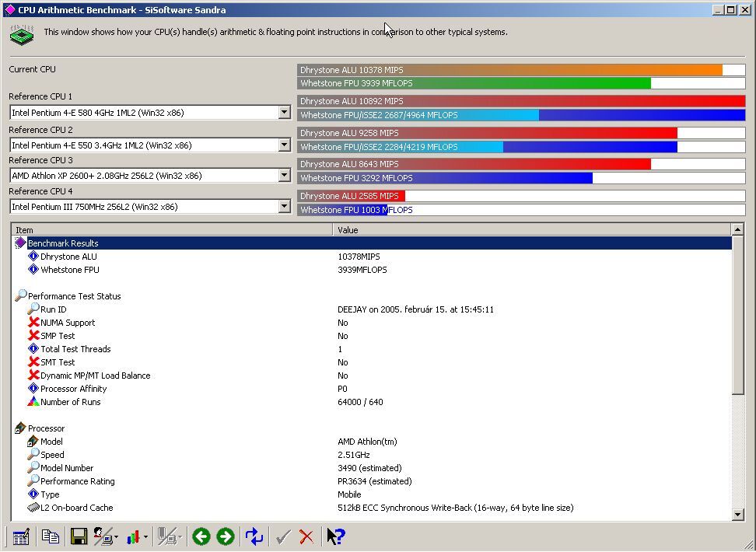Image resolution: width=756 pixels, height=552 pixels.
Task: Click the value PR3634 (estimated)
Action: pos(375,481)
